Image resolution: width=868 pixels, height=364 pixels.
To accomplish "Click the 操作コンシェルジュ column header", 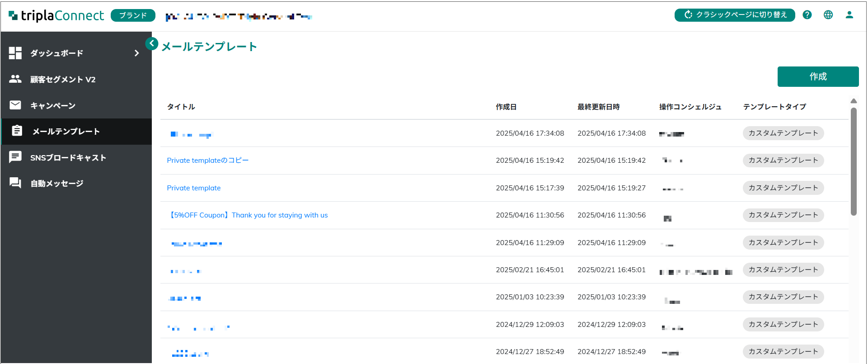I will coord(690,107).
